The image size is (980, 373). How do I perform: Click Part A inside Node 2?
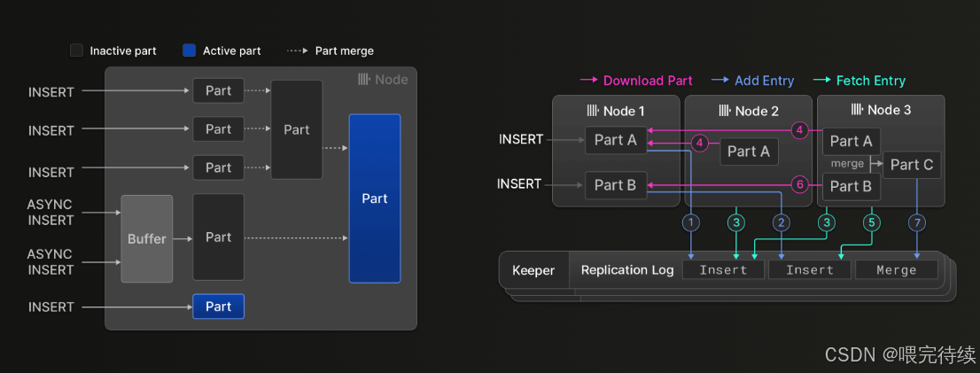point(749,152)
